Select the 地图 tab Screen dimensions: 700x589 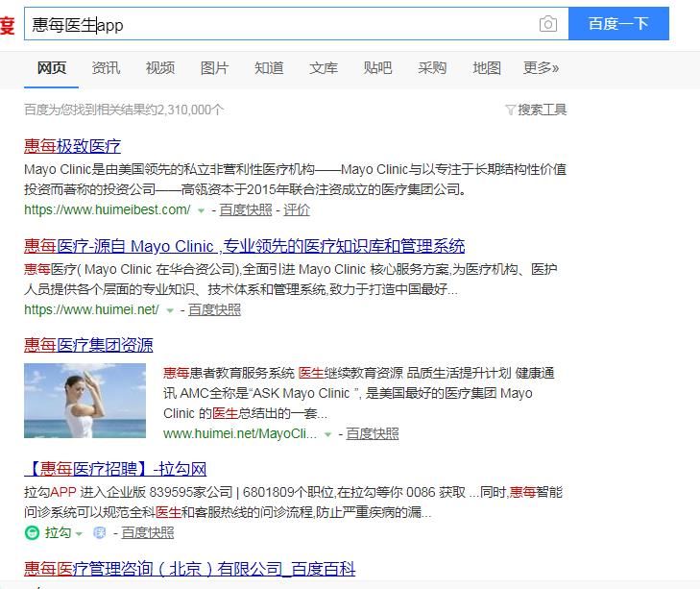(487, 68)
